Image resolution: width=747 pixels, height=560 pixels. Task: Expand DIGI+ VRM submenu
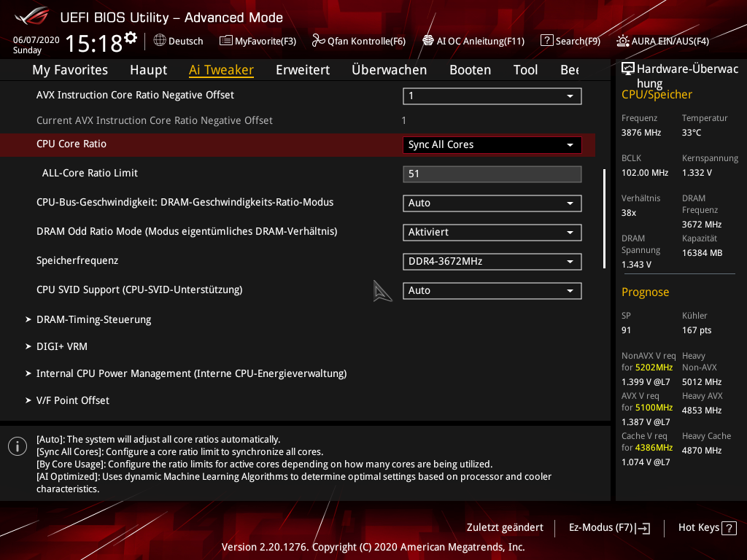[x=62, y=346]
